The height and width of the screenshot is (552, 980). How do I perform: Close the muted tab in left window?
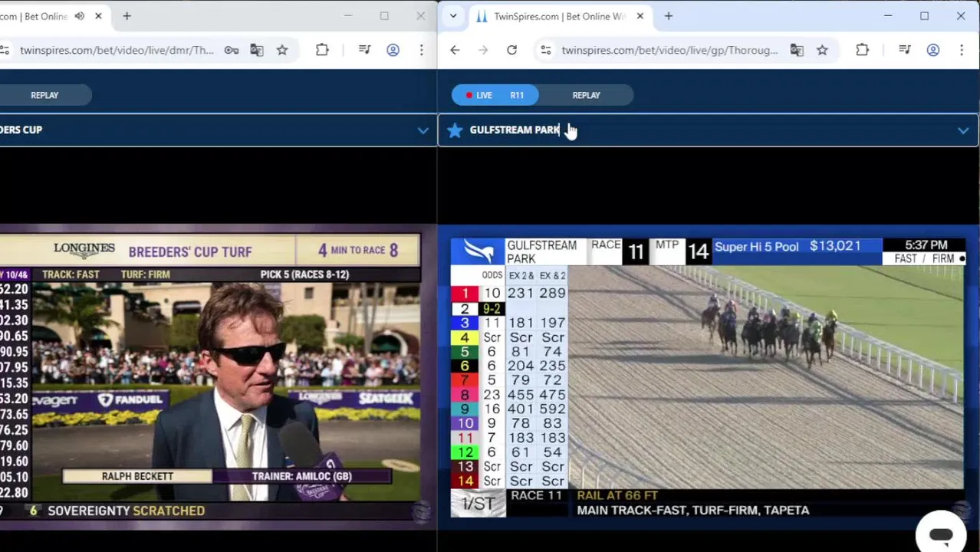click(98, 16)
